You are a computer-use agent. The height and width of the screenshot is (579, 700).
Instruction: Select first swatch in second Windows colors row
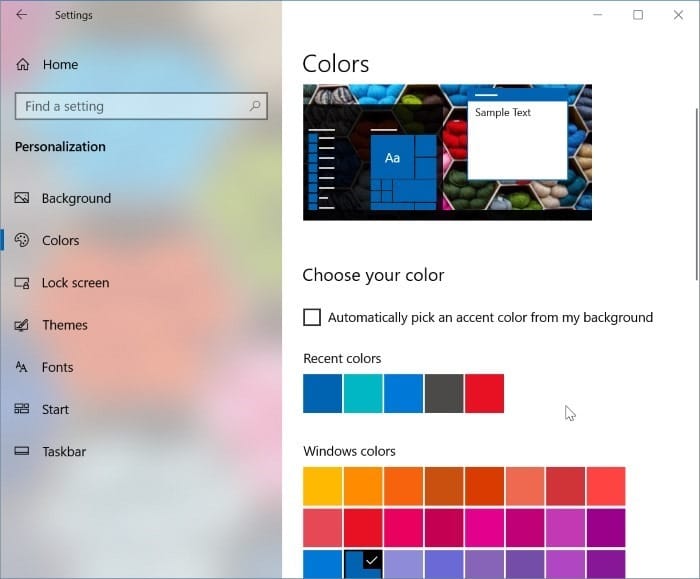point(322,528)
